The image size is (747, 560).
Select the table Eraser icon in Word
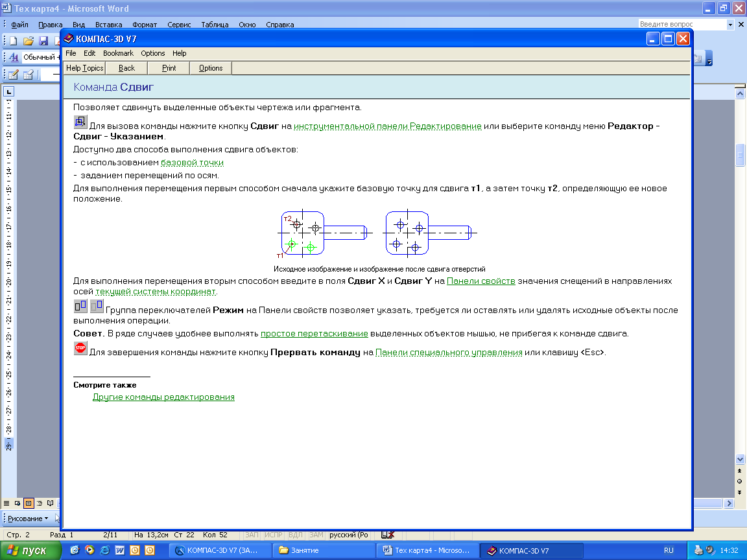(28, 75)
